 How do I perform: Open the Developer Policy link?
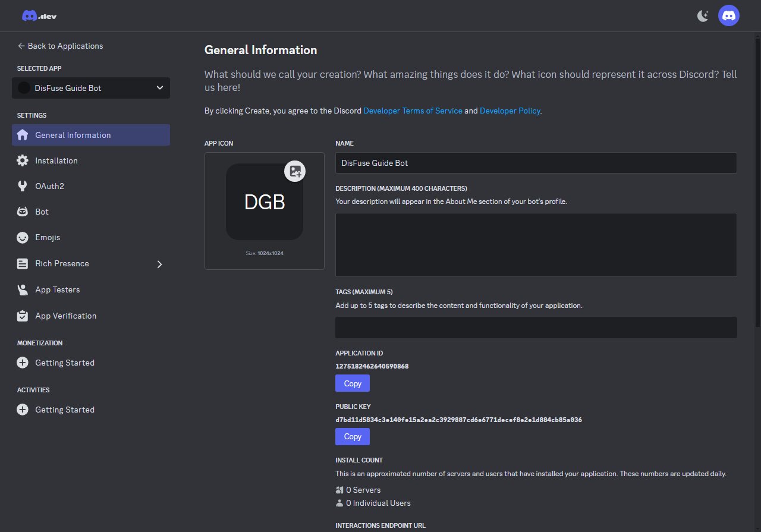tap(510, 111)
